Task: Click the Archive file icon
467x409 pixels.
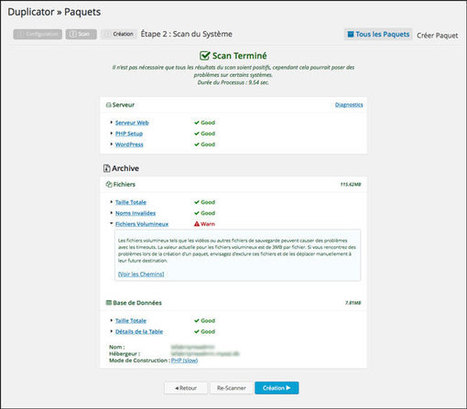Action: click(x=107, y=168)
